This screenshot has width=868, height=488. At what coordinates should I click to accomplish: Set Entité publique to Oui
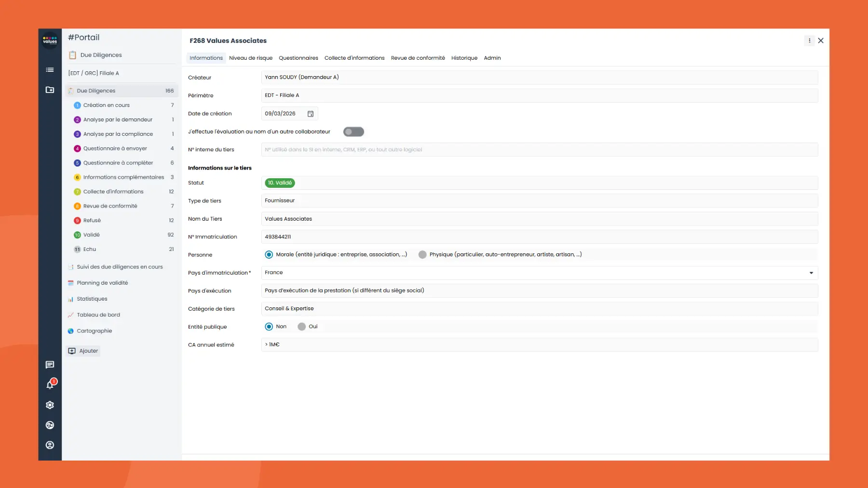coord(301,326)
